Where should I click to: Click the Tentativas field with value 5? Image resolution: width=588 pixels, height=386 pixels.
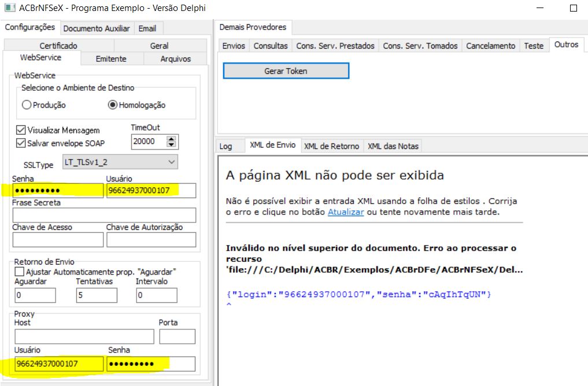pyautogui.click(x=97, y=295)
